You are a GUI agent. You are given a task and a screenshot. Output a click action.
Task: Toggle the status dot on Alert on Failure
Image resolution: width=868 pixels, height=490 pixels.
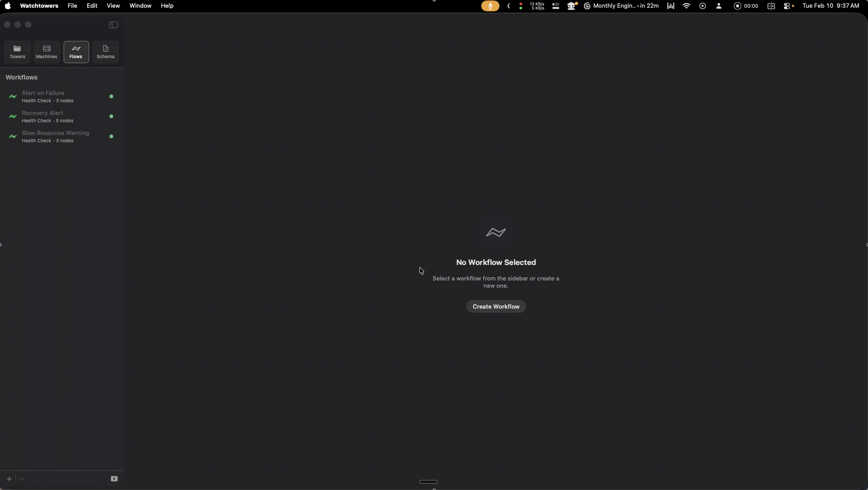pos(111,96)
